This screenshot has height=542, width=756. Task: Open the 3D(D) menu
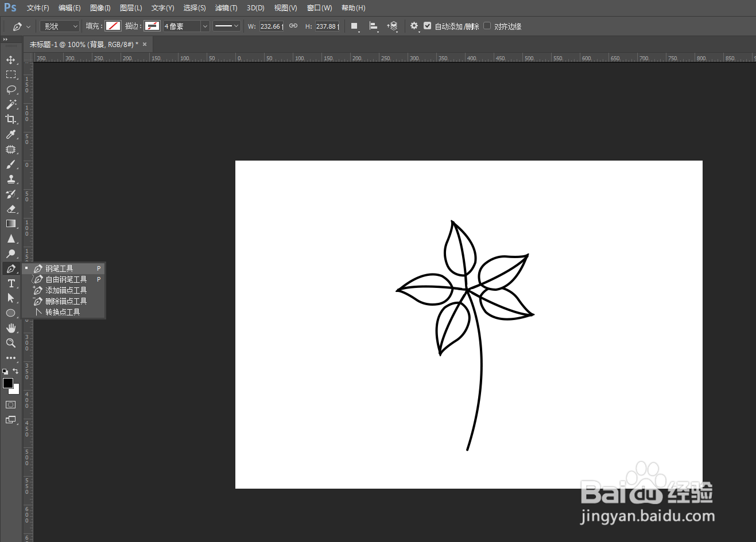click(255, 8)
